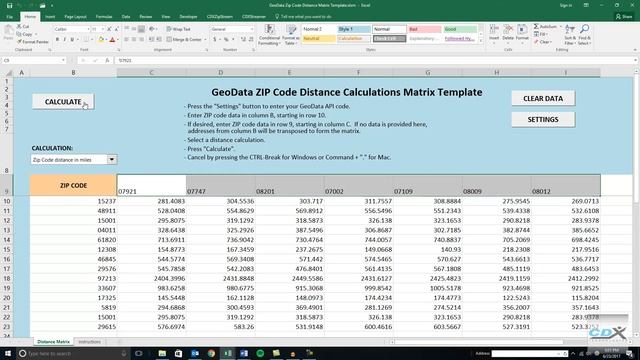
Task: Open Word from the taskbar
Action: click(244, 353)
